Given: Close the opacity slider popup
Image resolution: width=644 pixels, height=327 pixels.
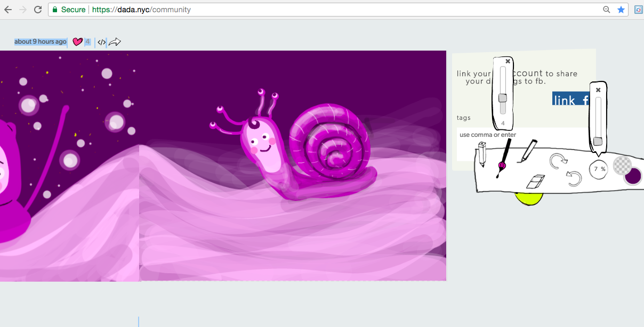Looking at the screenshot, I should pyautogui.click(x=598, y=90).
